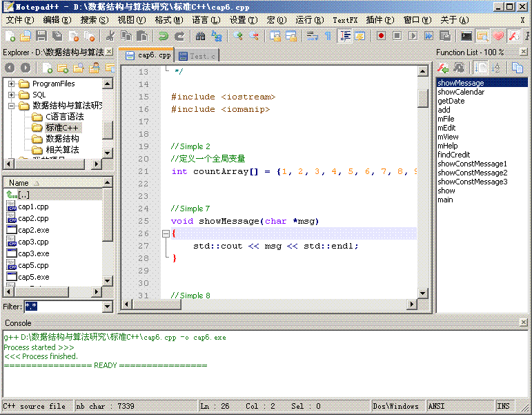Open the 搜索(S) menu
The width and height of the screenshot is (532, 415).
[95, 20]
